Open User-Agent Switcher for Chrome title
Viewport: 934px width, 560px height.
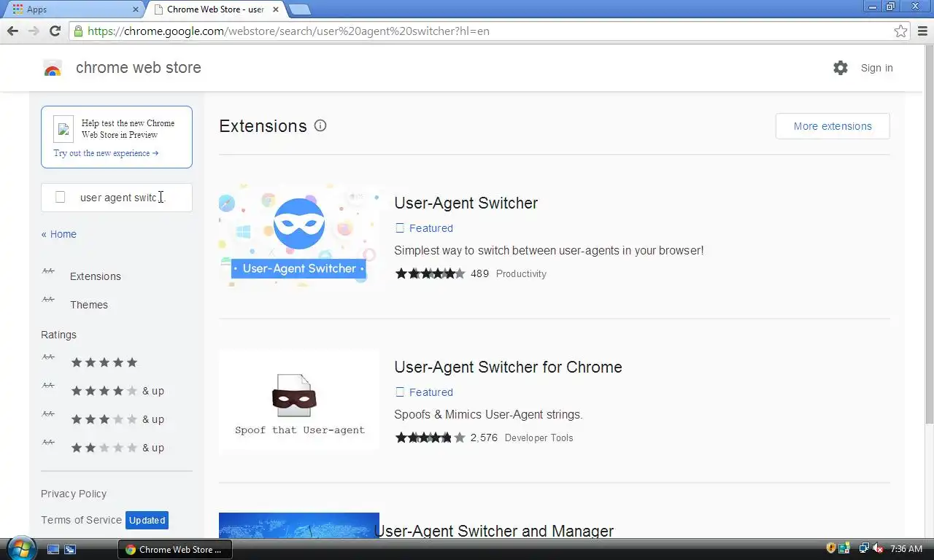pos(508,367)
